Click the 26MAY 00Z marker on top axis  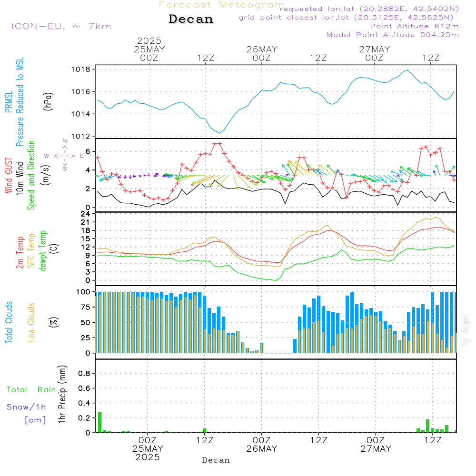pos(261,53)
